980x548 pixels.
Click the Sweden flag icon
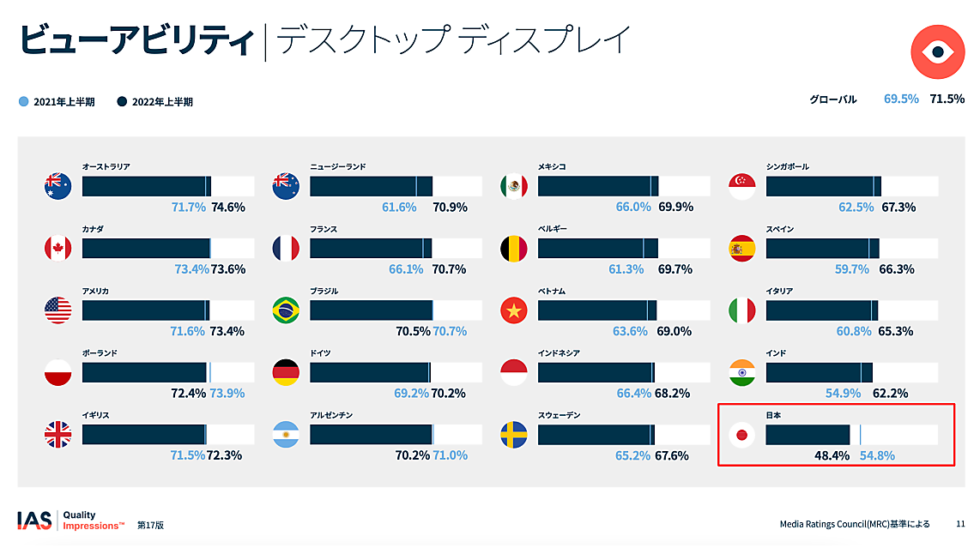[514, 435]
